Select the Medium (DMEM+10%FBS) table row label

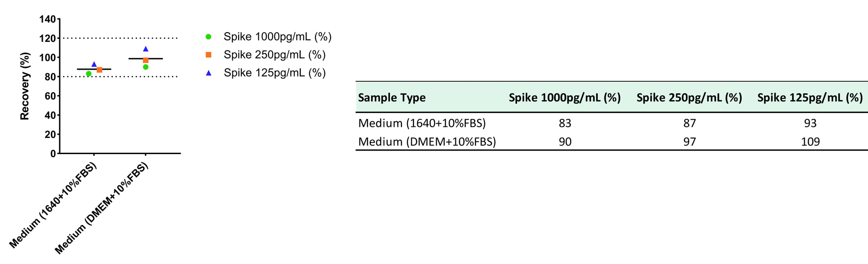pos(427,142)
